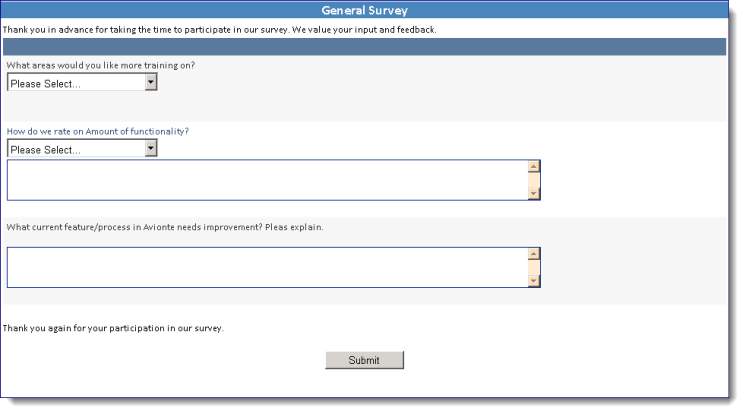
Task: Click the scrollbar track of improvement text area
Action: point(534,267)
